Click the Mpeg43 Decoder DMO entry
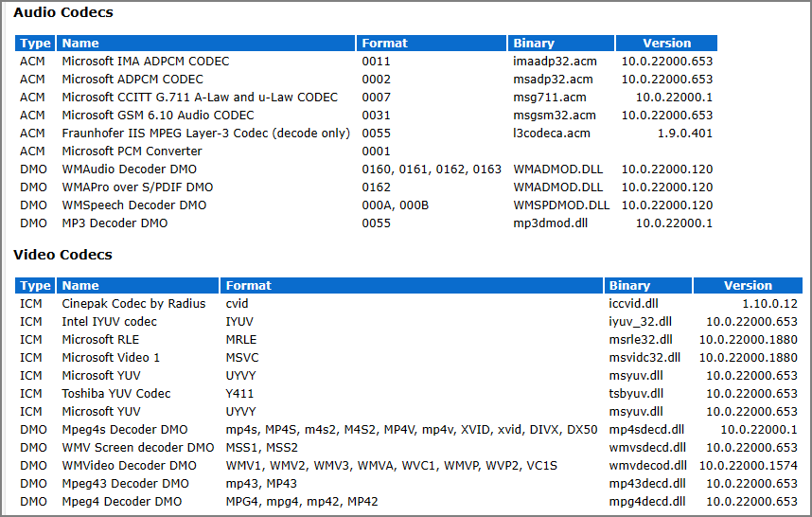The width and height of the screenshot is (812, 517). point(125,483)
